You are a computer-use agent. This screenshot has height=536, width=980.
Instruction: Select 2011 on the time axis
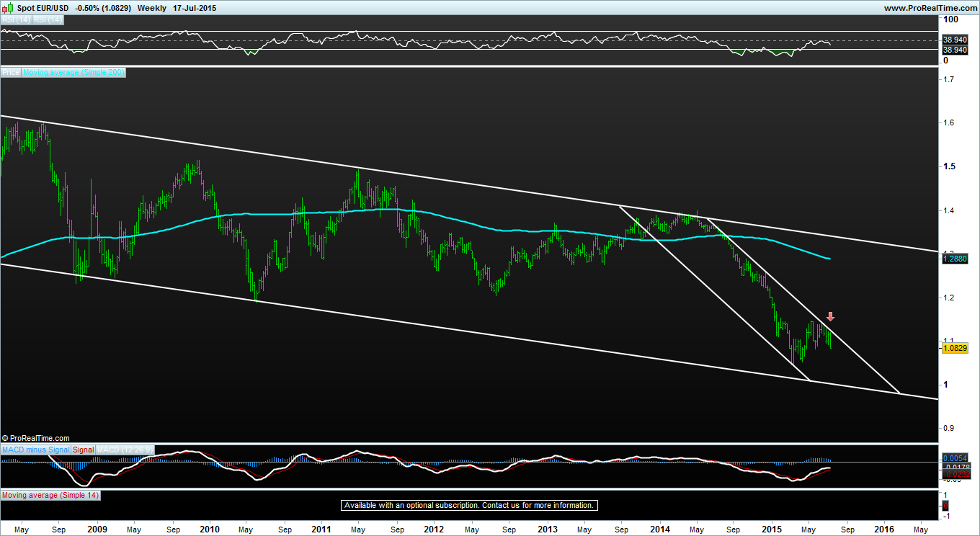coord(321,529)
